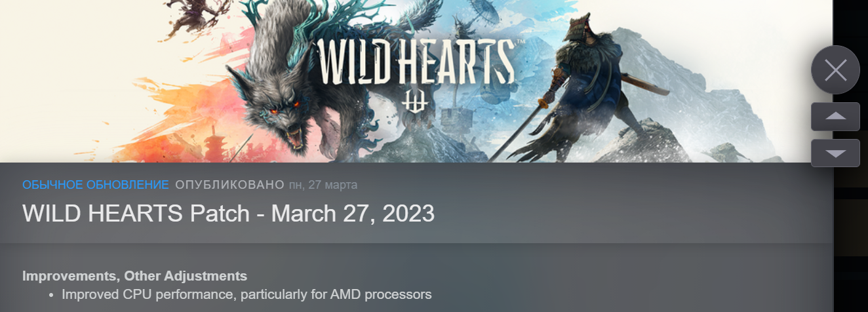Click the Improved CPU performance bullet text

[x=247, y=294]
